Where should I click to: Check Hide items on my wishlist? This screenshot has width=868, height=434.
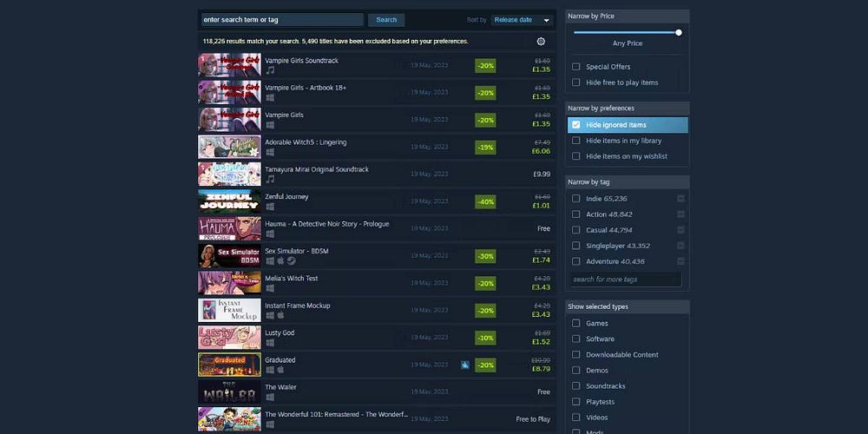576,156
